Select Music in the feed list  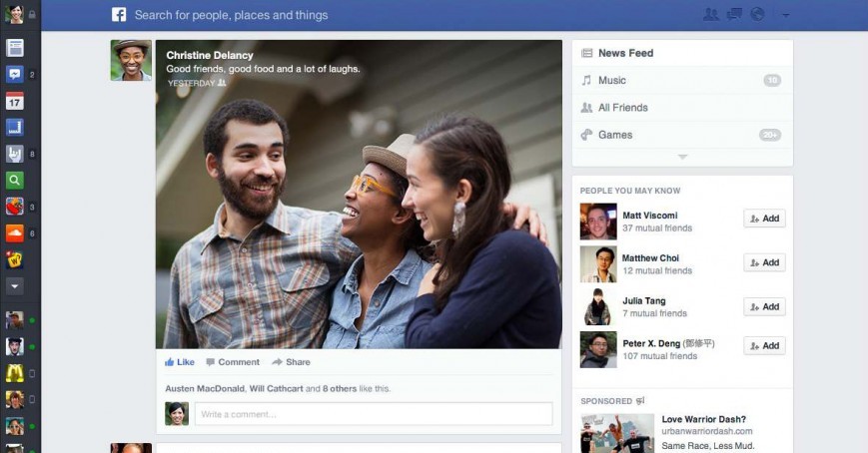coord(612,80)
